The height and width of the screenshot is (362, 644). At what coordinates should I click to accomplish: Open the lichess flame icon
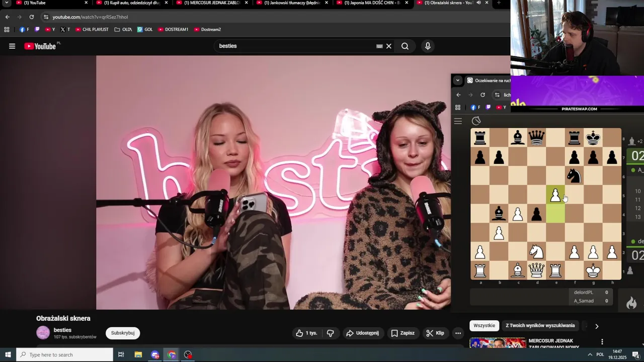[631, 302]
